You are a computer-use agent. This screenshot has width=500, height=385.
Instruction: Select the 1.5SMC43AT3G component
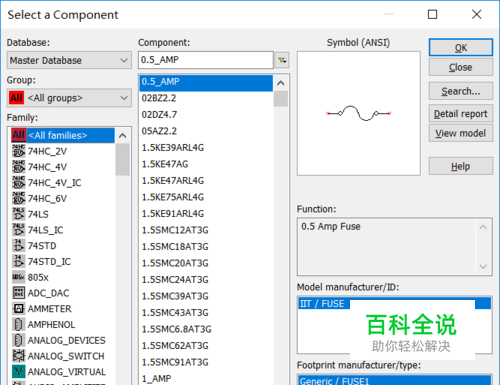[x=206, y=313]
